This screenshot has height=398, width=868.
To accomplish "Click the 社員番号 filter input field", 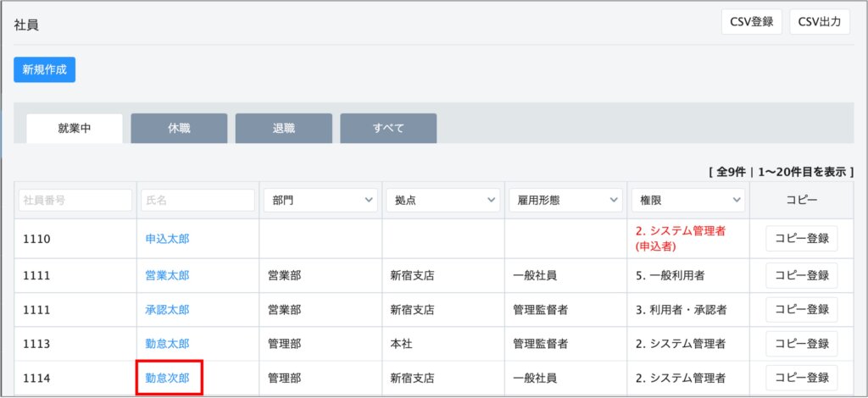I will pyautogui.click(x=75, y=201).
